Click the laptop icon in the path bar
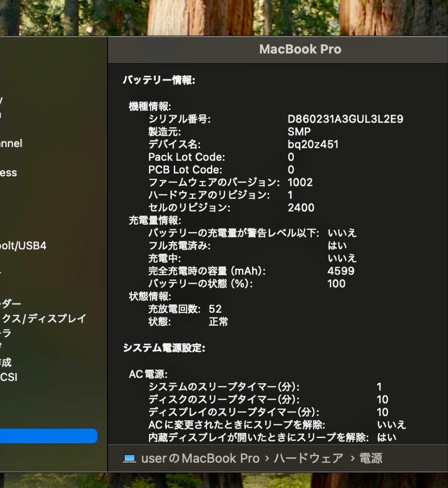Viewport: 448px width, 488px height. pos(130,459)
